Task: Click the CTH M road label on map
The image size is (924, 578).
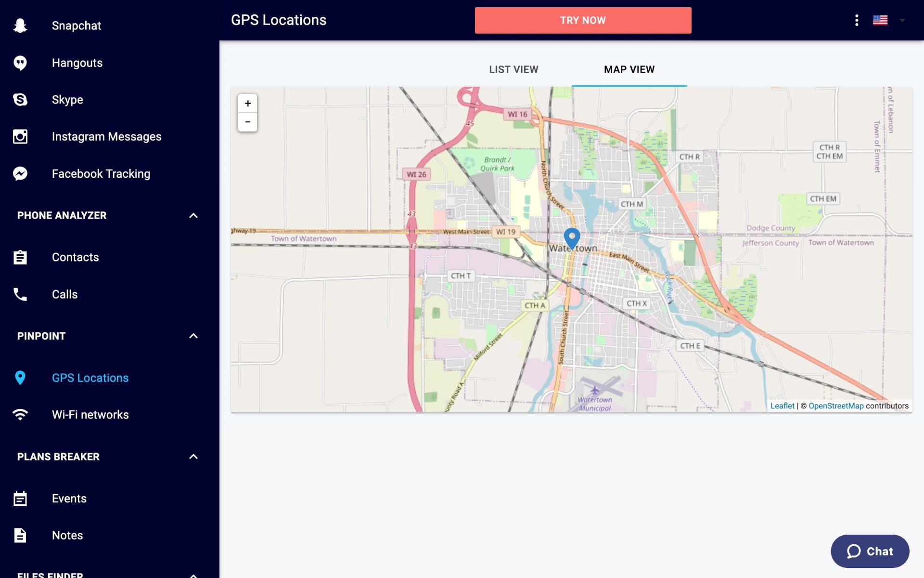Action: coord(631,204)
